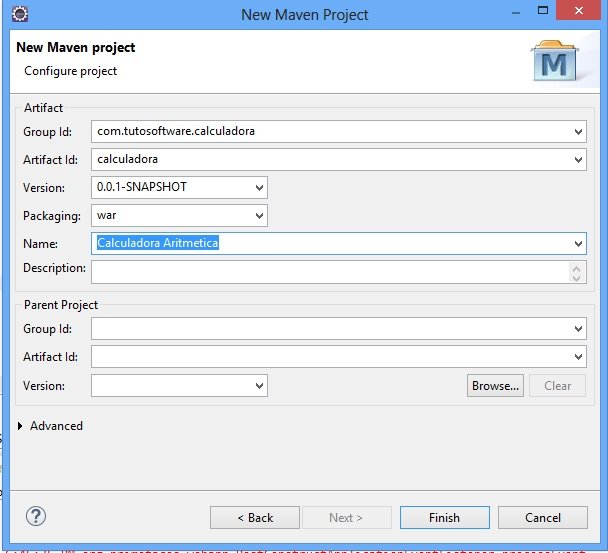Image resolution: width=608 pixels, height=553 pixels.
Task: Open the Name field dropdown arrow
Action: point(578,244)
